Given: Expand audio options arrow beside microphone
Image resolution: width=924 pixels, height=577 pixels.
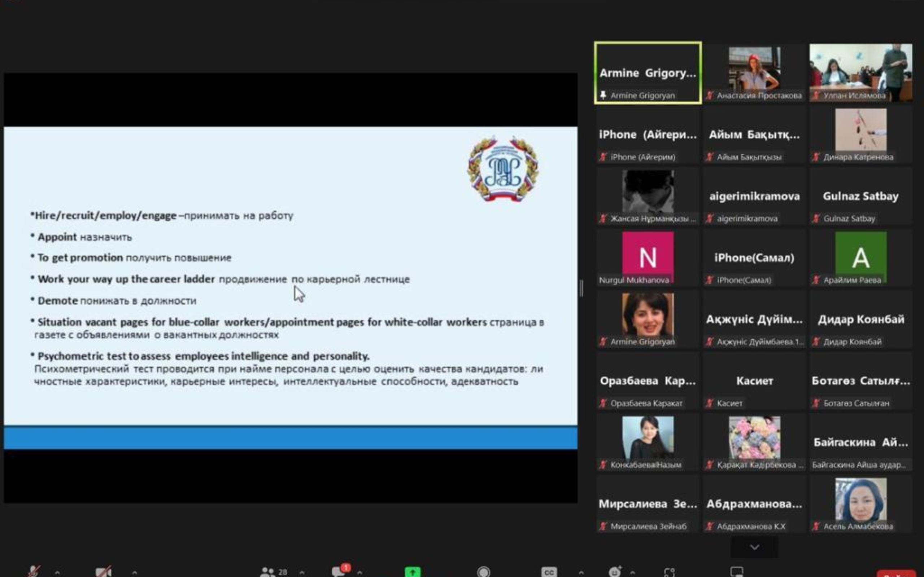Looking at the screenshot, I should (x=57, y=572).
